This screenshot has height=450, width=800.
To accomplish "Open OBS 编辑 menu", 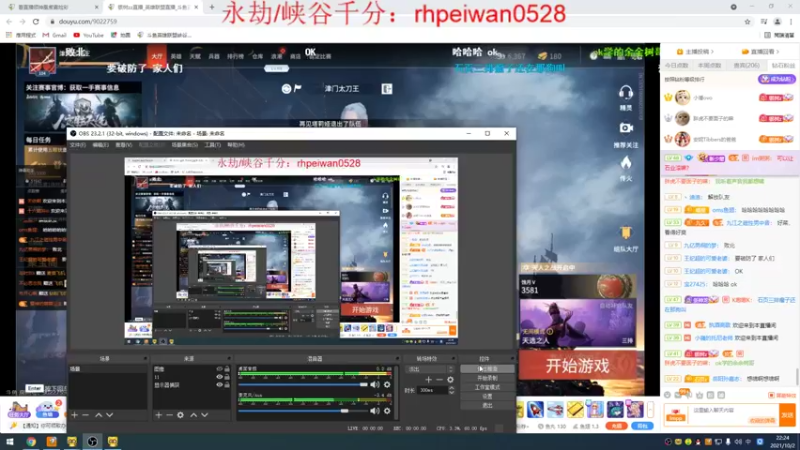I will click(101, 145).
